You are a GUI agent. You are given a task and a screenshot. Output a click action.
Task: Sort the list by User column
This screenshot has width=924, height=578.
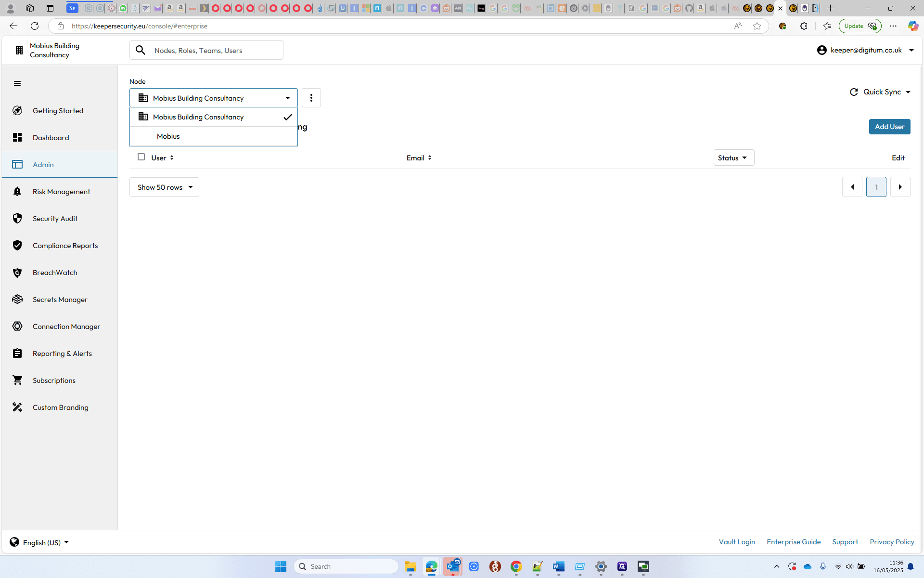pos(163,158)
